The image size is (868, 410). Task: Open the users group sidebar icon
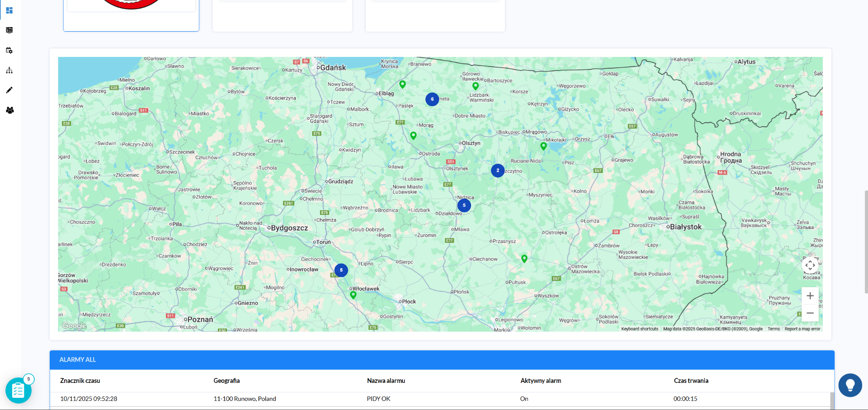9,110
